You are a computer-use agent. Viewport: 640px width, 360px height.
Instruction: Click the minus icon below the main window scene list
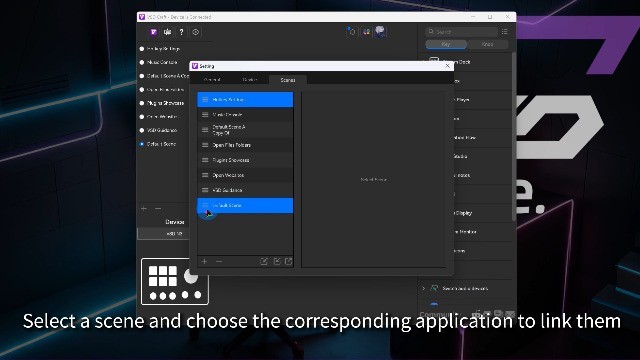click(x=158, y=209)
